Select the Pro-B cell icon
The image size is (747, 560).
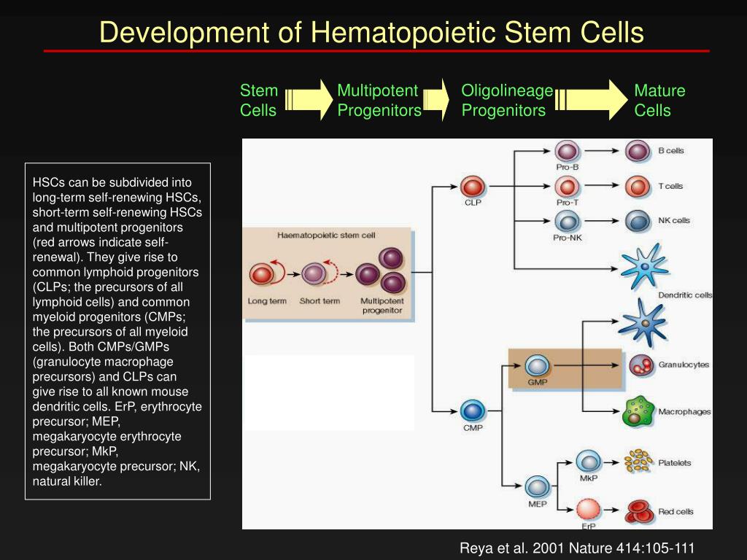click(x=567, y=151)
